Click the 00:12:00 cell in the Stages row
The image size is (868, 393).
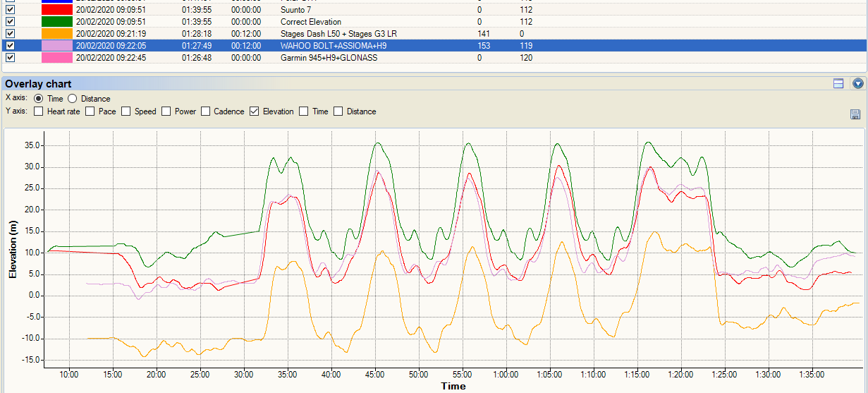[246, 33]
